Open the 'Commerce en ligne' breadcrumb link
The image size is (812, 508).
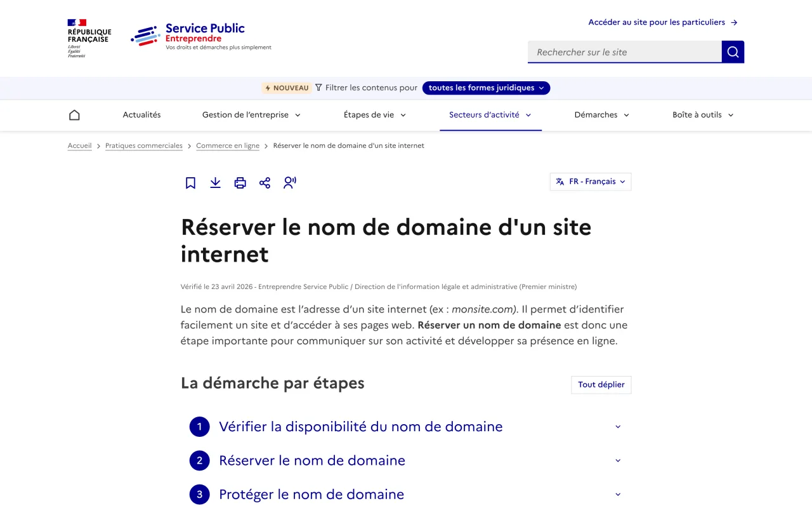(228, 146)
